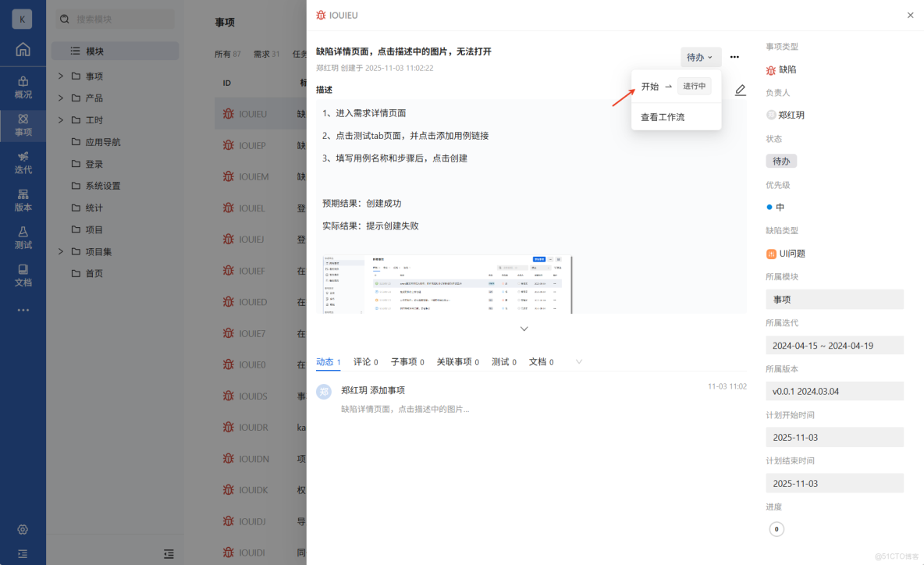Open the 版本 versions section

click(x=23, y=201)
